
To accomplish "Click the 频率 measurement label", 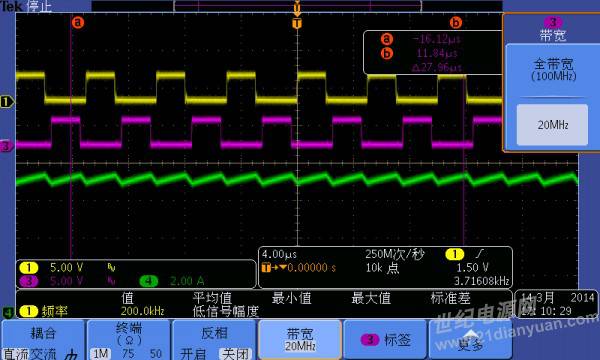I will (54, 311).
